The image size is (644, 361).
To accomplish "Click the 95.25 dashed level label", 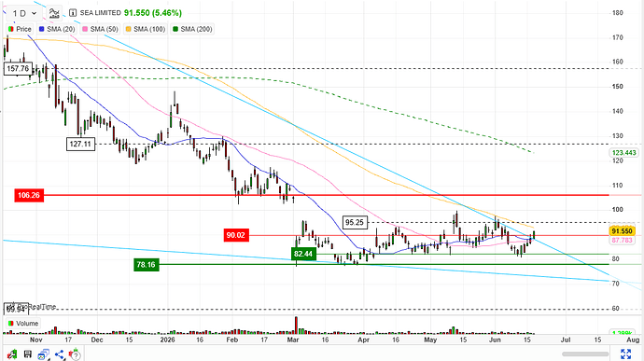I will coord(355,223).
